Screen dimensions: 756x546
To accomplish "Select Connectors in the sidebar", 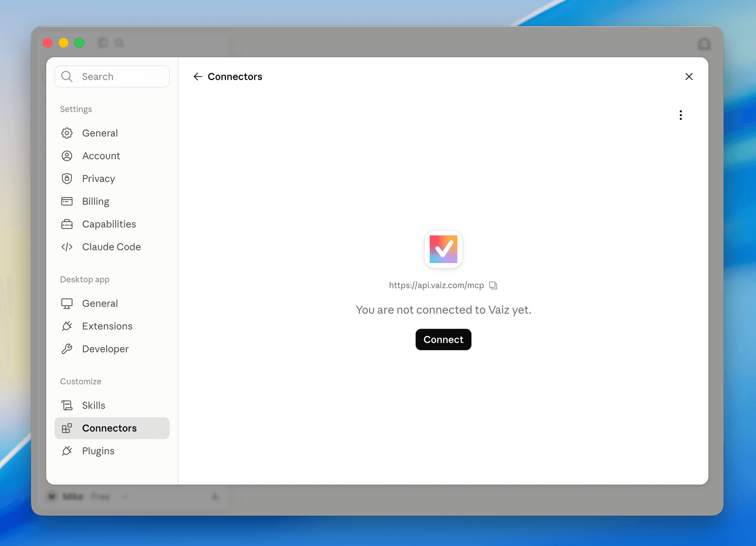I will click(x=112, y=428).
